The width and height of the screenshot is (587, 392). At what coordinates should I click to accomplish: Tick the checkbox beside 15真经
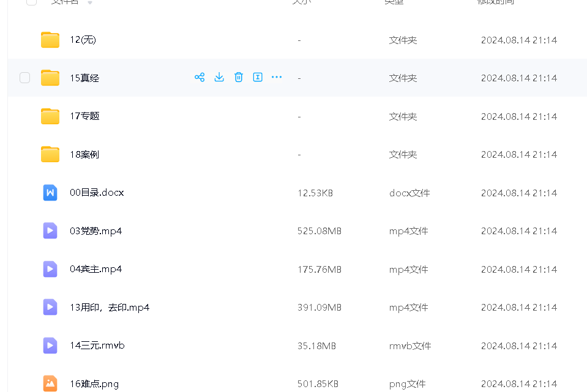point(24,78)
